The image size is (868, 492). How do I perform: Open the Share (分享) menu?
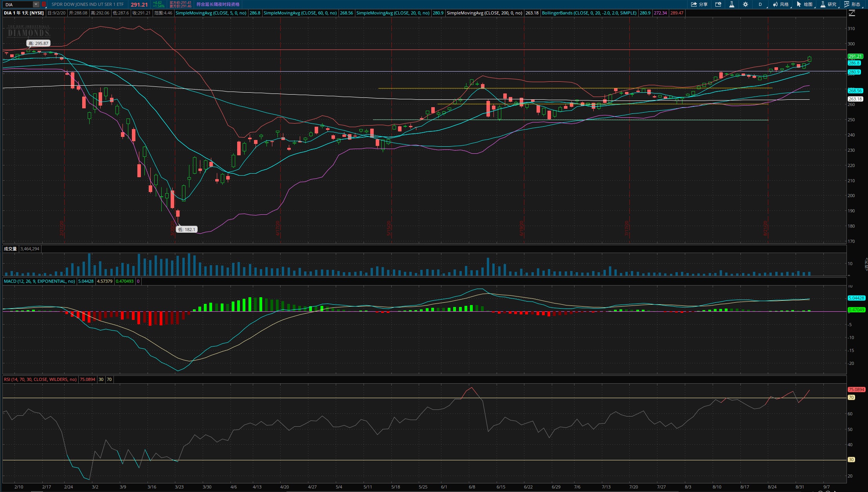click(x=699, y=4)
